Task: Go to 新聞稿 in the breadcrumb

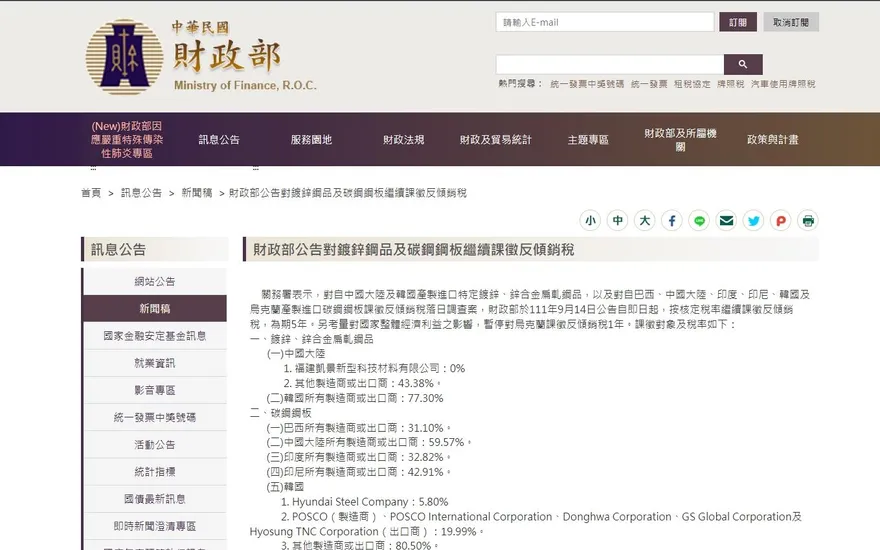Action: click(196, 193)
